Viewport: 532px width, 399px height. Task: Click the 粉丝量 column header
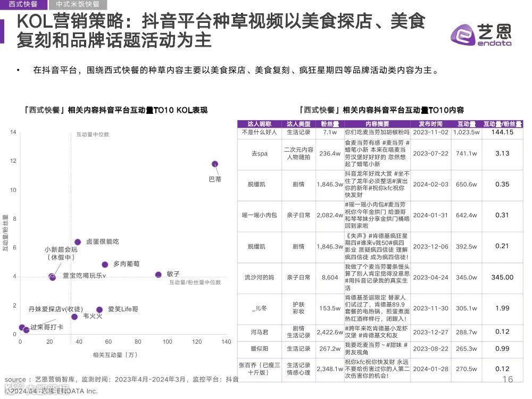(330, 124)
